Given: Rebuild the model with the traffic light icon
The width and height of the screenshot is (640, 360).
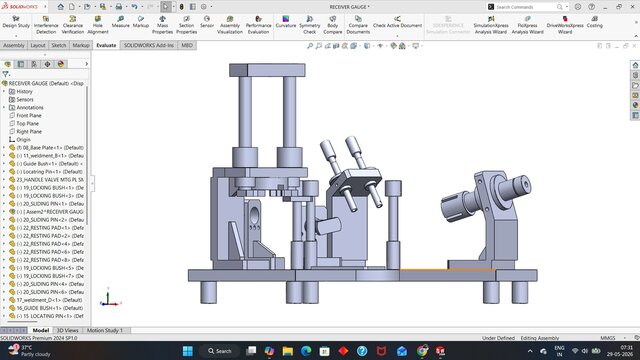Looking at the screenshot, I should pos(182,7).
